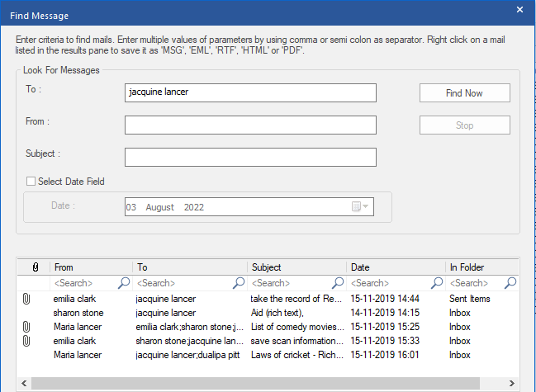Click the Stop button
536x392 pixels.
click(464, 125)
